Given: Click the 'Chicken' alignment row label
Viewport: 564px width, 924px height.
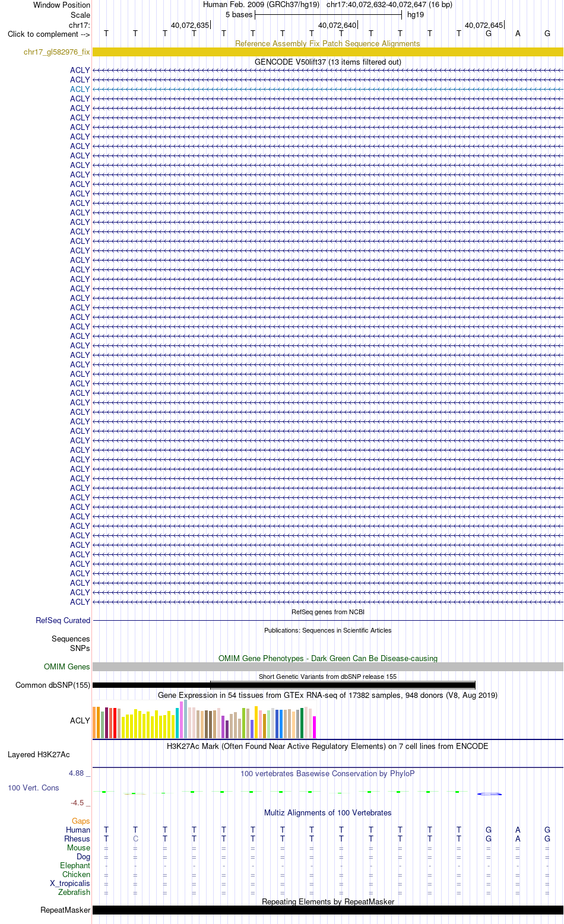Looking at the screenshot, I should coord(77,875).
